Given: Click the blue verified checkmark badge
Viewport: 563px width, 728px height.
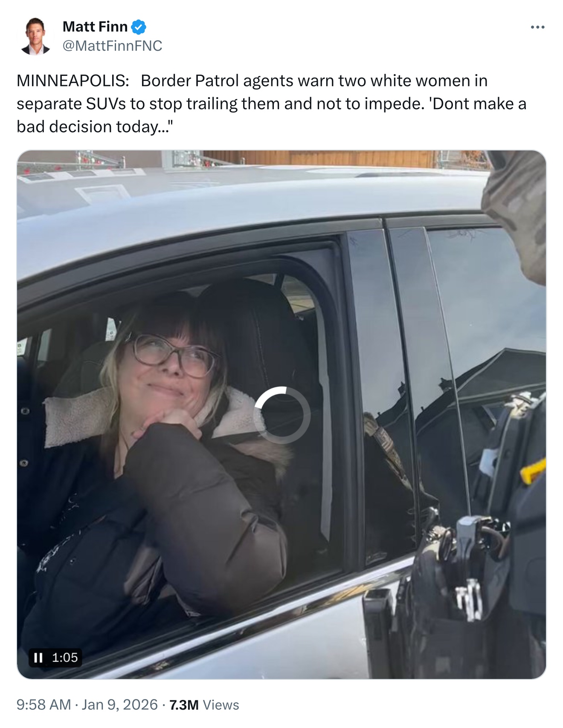Looking at the screenshot, I should tap(138, 27).
